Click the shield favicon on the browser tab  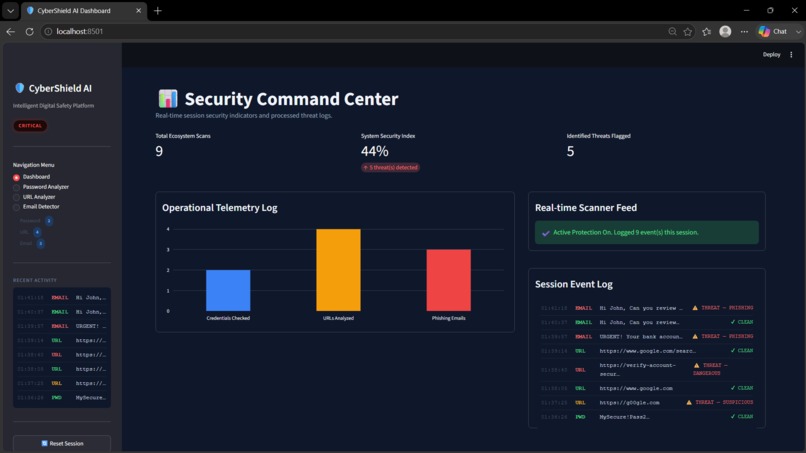30,10
